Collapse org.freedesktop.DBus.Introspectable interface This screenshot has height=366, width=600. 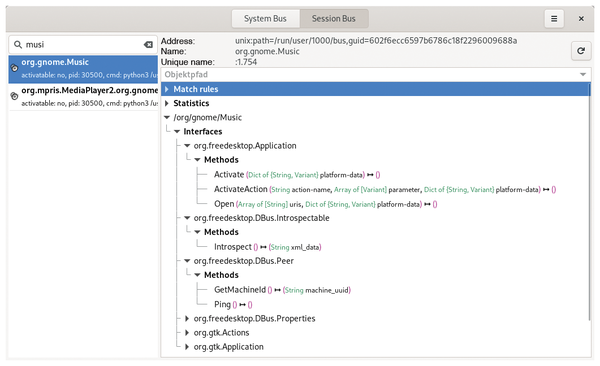click(x=187, y=218)
